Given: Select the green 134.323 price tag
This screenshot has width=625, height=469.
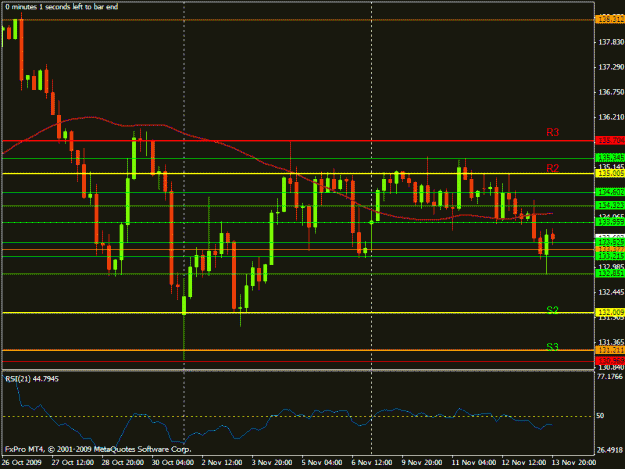Looking at the screenshot, I should pos(610,206).
